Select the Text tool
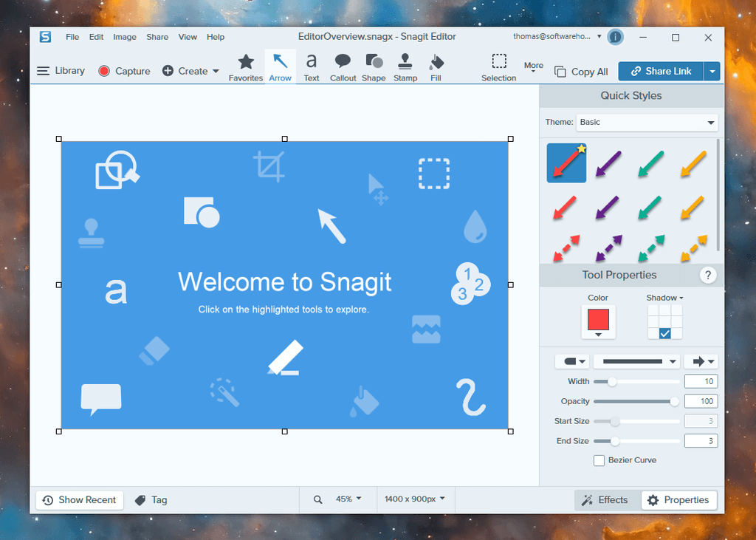Image resolution: width=756 pixels, height=540 pixels. tap(312, 67)
